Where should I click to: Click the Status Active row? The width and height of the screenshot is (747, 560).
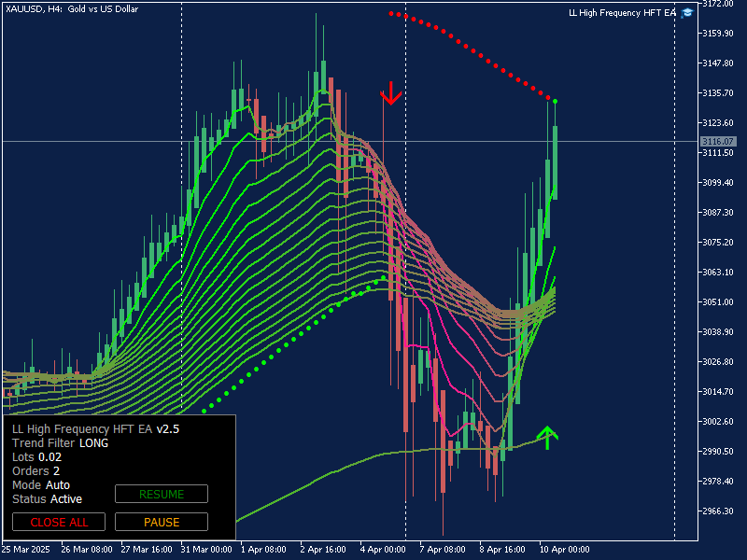click(x=48, y=499)
